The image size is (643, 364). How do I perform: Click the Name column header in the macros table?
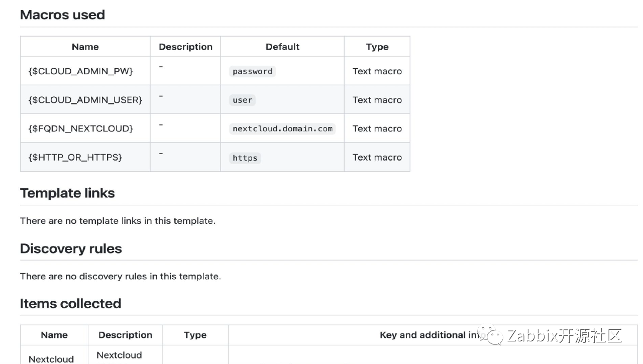coord(85,47)
